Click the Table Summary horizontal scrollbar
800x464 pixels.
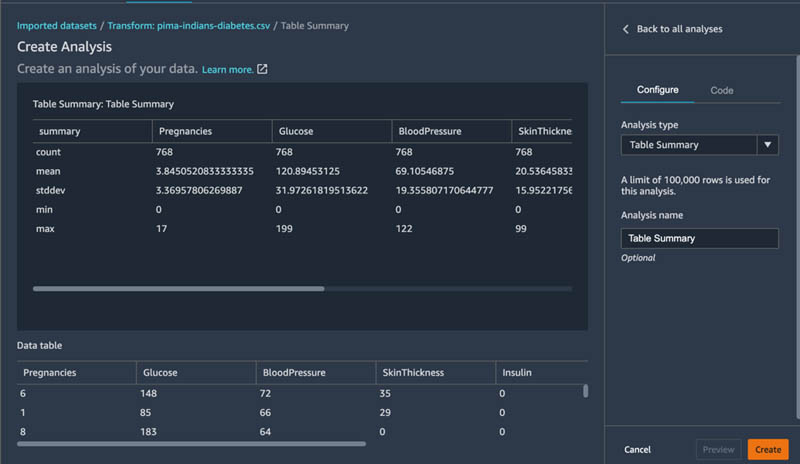click(x=179, y=289)
